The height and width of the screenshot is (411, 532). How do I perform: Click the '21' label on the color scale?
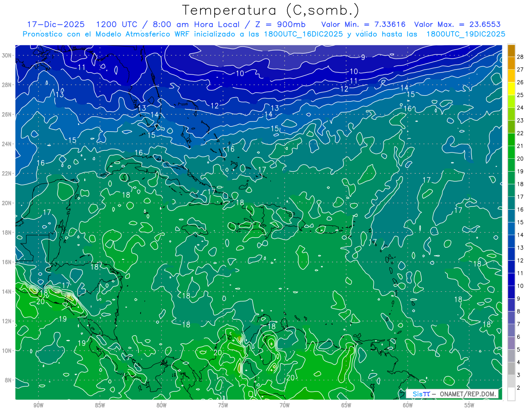coord(520,146)
